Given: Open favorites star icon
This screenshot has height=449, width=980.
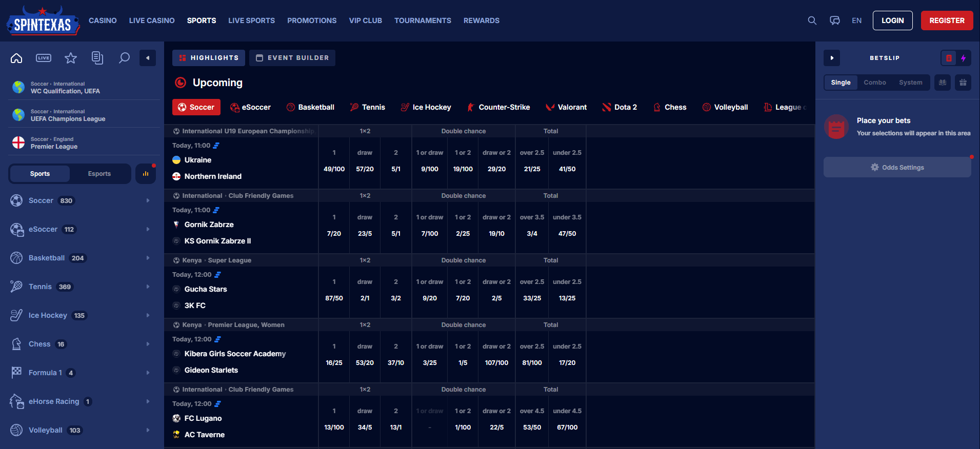Looking at the screenshot, I should click(71, 58).
